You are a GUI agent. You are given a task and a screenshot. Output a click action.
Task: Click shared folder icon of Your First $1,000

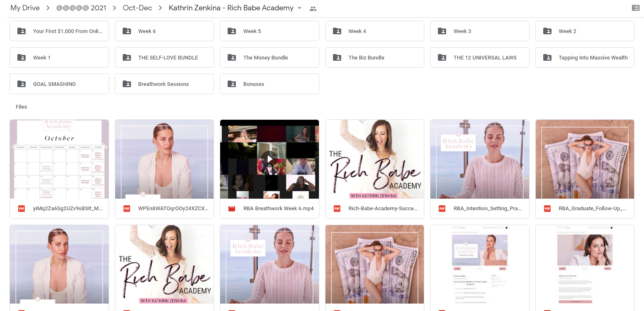pyautogui.click(x=21, y=31)
